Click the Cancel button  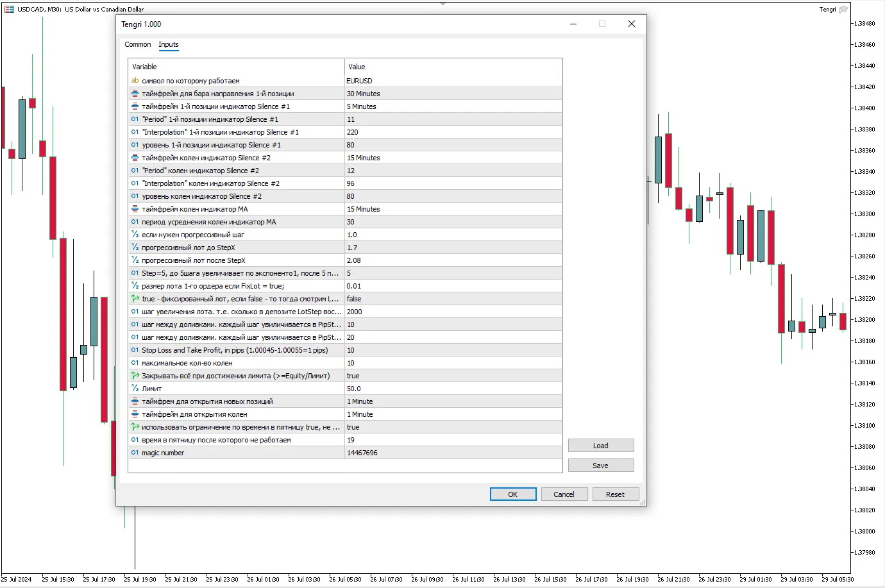[x=564, y=494]
